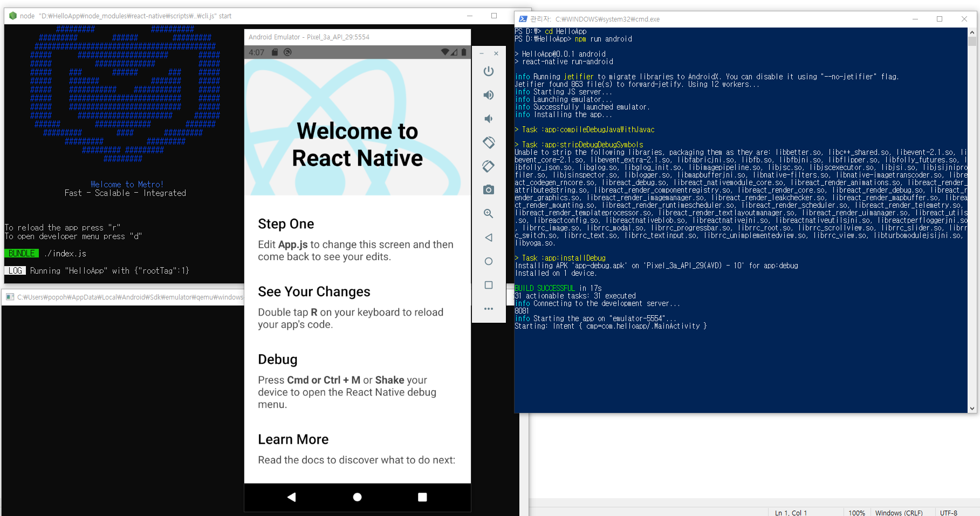Click PowerShell scrollbar down arrow
This screenshot has height=516, width=980.
click(972, 409)
